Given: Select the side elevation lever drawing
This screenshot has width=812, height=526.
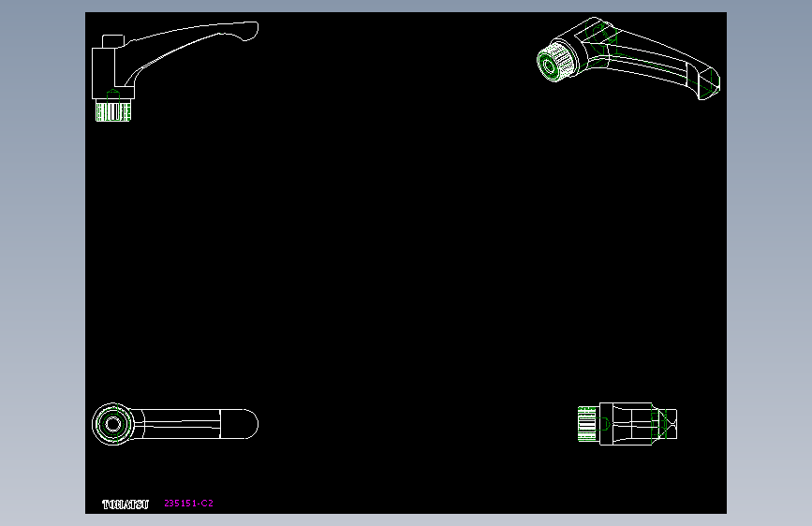Looking at the screenshot, I should point(175,71).
